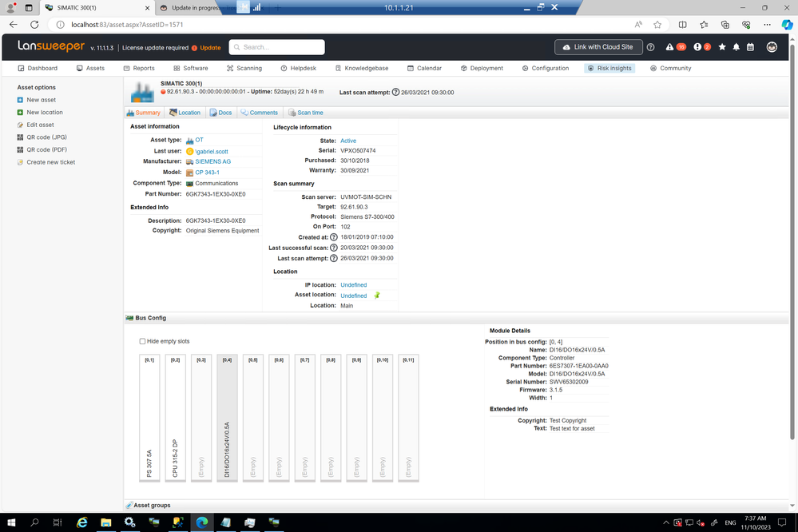Add page to browser favorites star
Viewport: 798px width, 532px height.
coord(657,25)
